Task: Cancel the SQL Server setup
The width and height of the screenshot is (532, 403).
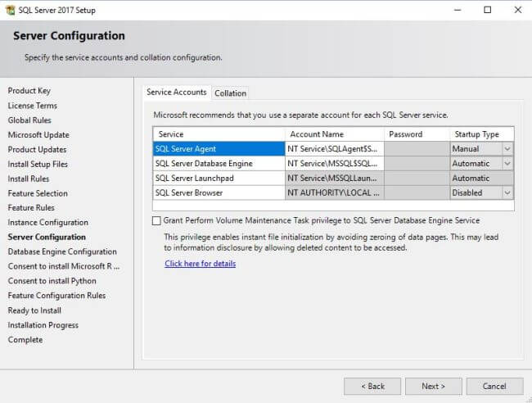Action: pyautogui.click(x=494, y=386)
